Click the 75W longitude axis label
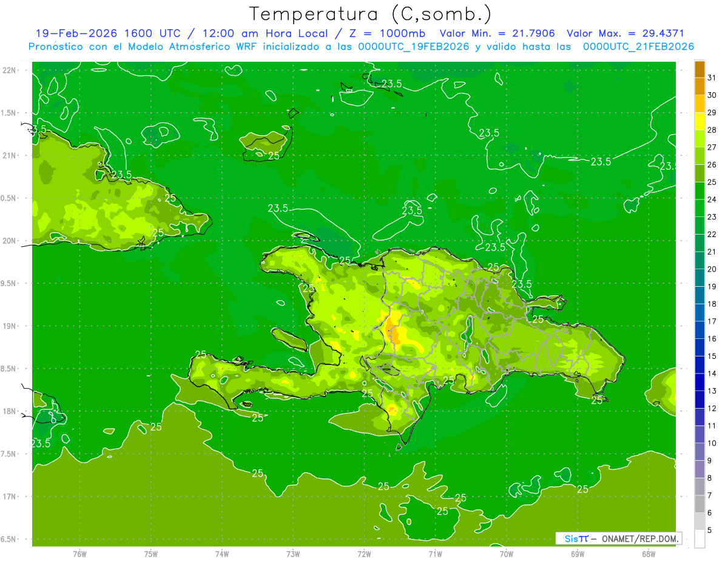This screenshot has width=728, height=562. (x=151, y=554)
